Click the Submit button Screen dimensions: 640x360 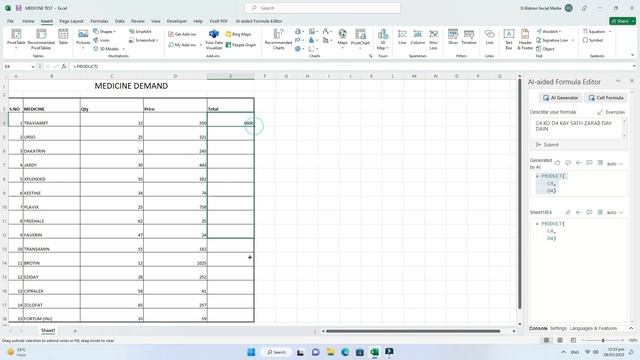(547, 144)
